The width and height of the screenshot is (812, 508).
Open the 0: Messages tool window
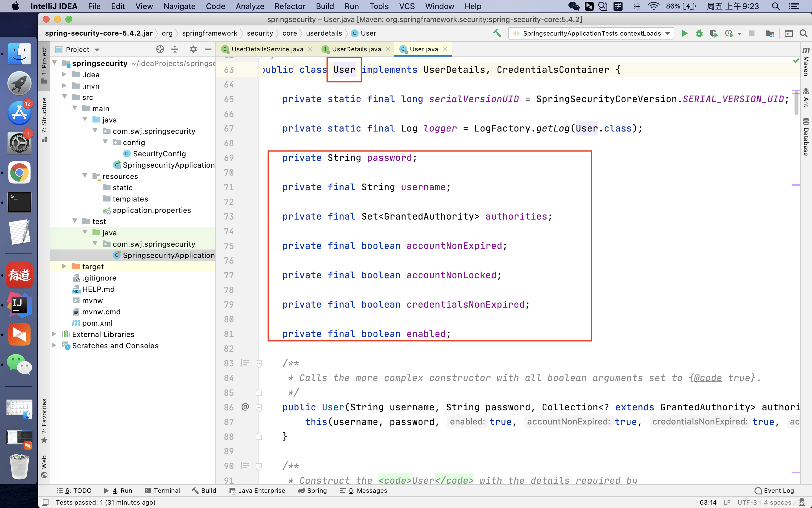pos(363,491)
